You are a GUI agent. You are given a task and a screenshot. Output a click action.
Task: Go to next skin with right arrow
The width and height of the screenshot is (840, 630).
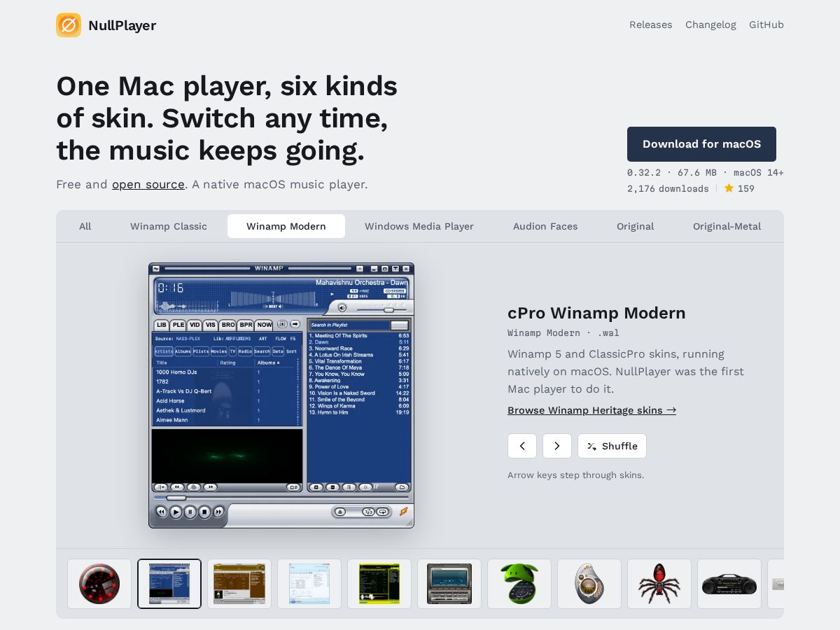[x=557, y=446]
